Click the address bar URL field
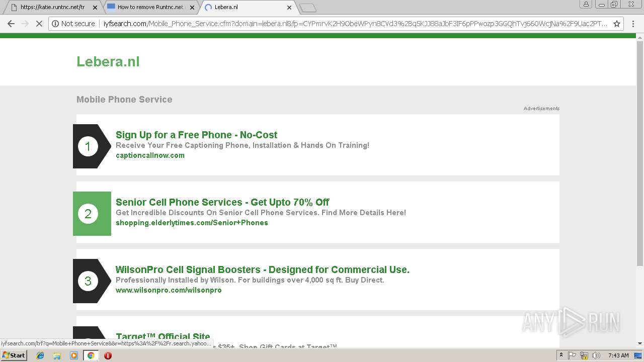 (x=355, y=24)
